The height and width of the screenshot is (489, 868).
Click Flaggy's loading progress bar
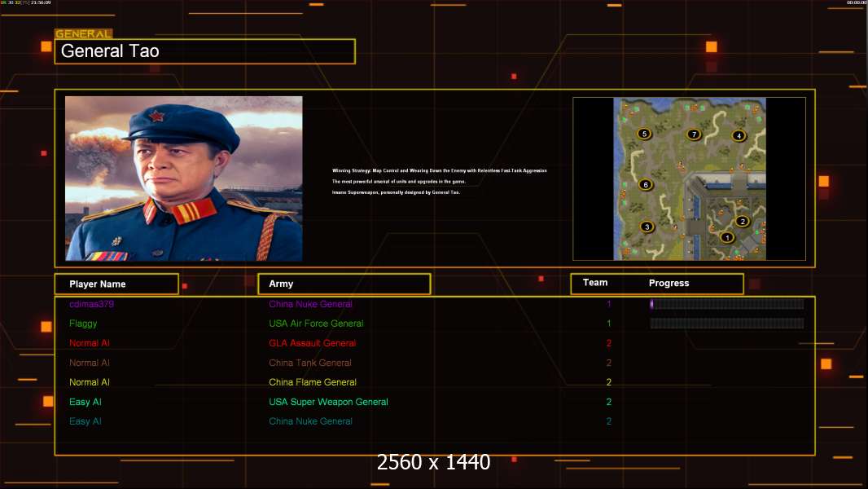(726, 324)
